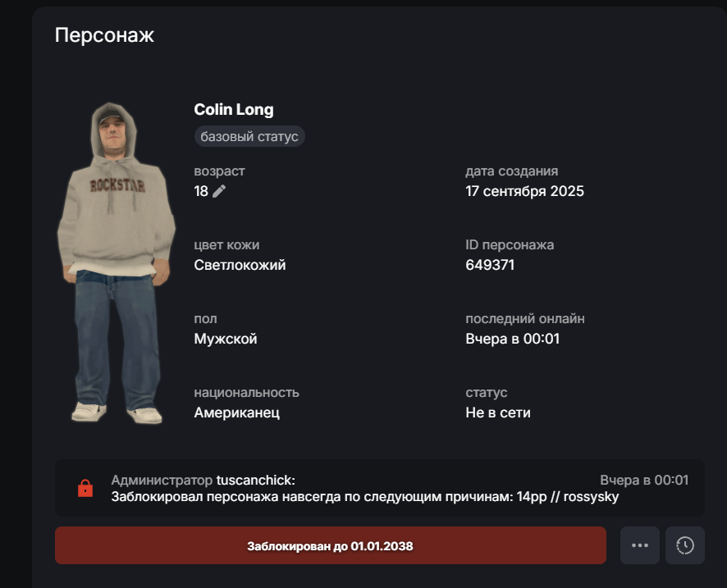Click the age value 18
This screenshot has width=727, height=588.
point(201,191)
